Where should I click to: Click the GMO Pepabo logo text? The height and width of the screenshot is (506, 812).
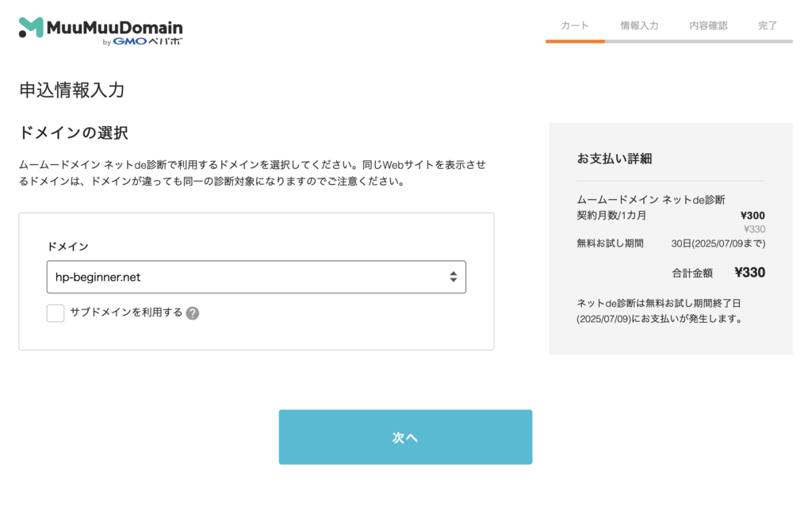147,41
